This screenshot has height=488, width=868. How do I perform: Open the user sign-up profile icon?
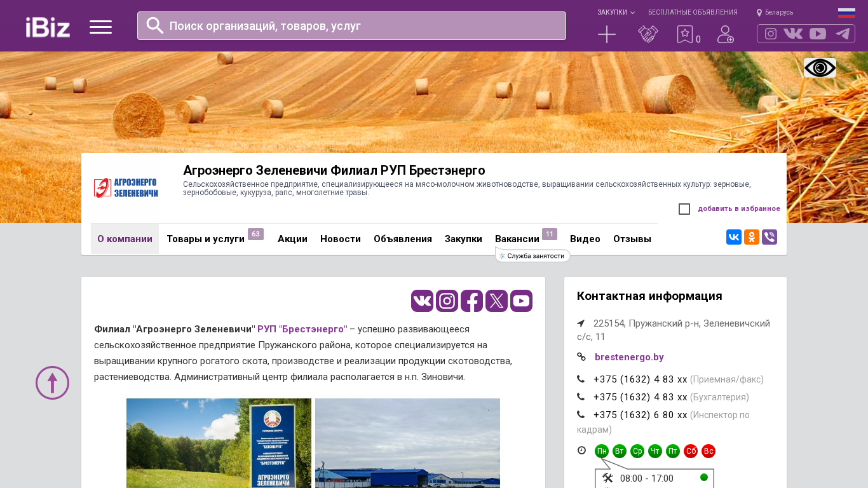pyautogui.click(x=726, y=34)
